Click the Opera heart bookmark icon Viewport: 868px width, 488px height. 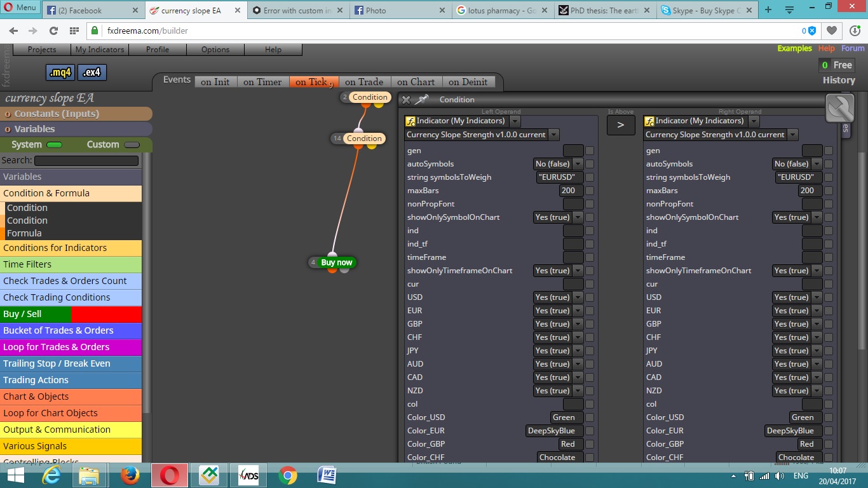click(832, 30)
